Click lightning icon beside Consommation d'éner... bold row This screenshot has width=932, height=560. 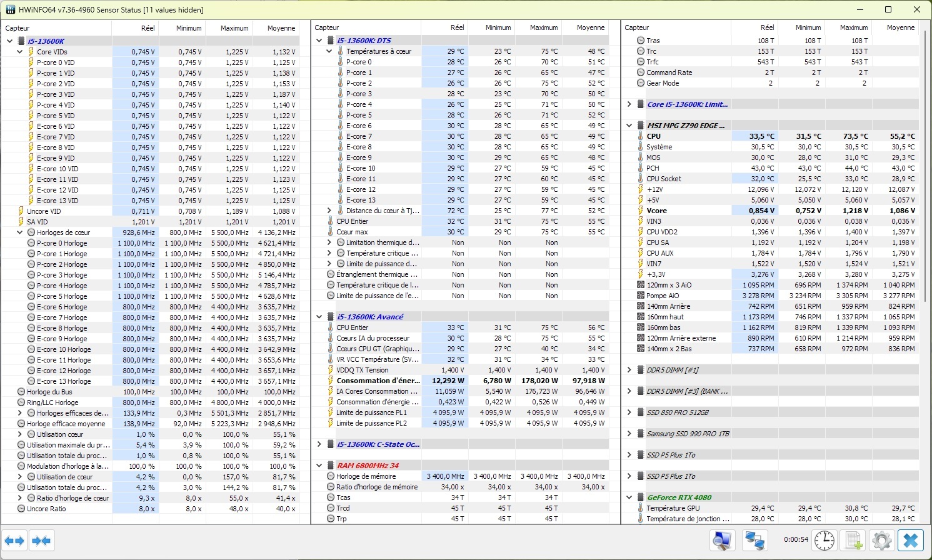(x=331, y=381)
